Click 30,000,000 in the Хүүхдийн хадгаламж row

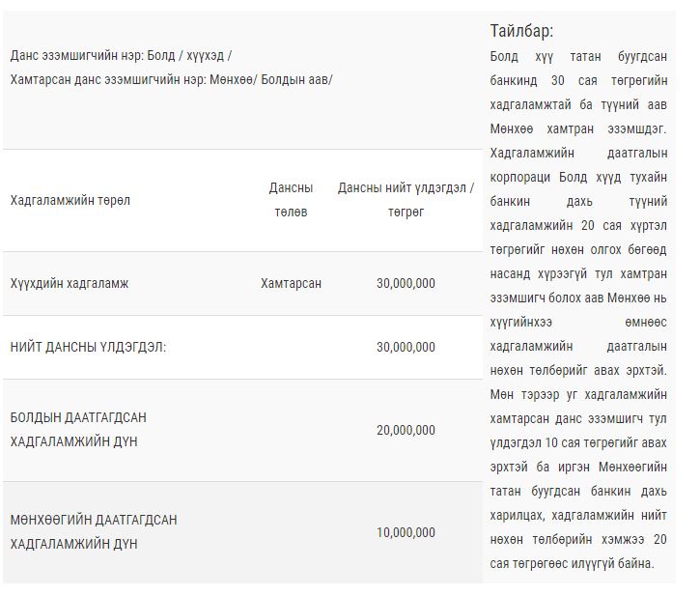pos(406,283)
